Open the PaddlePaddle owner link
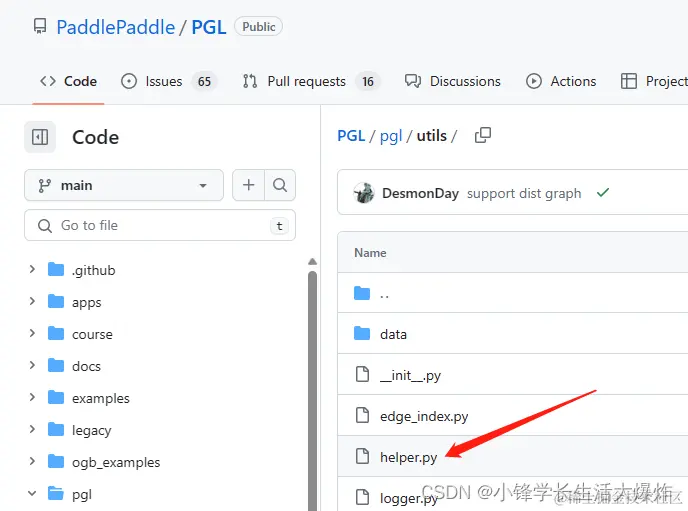The image size is (688, 511). [x=116, y=27]
